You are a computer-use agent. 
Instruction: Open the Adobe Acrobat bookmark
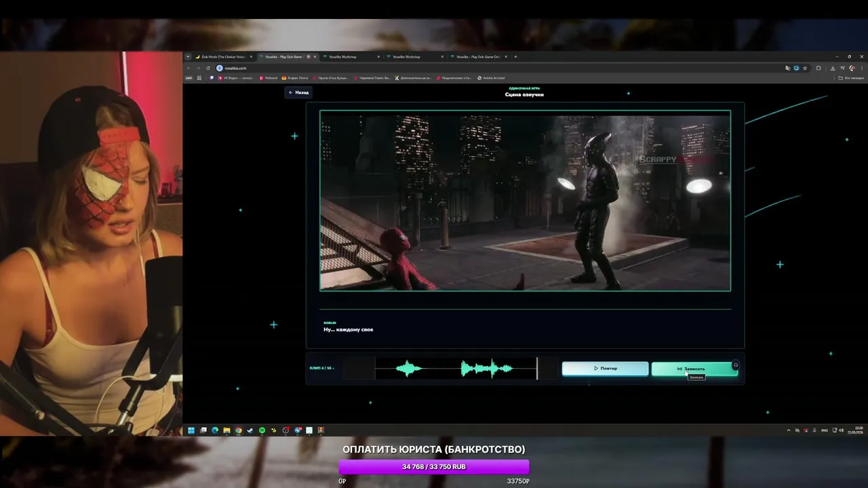(x=492, y=78)
